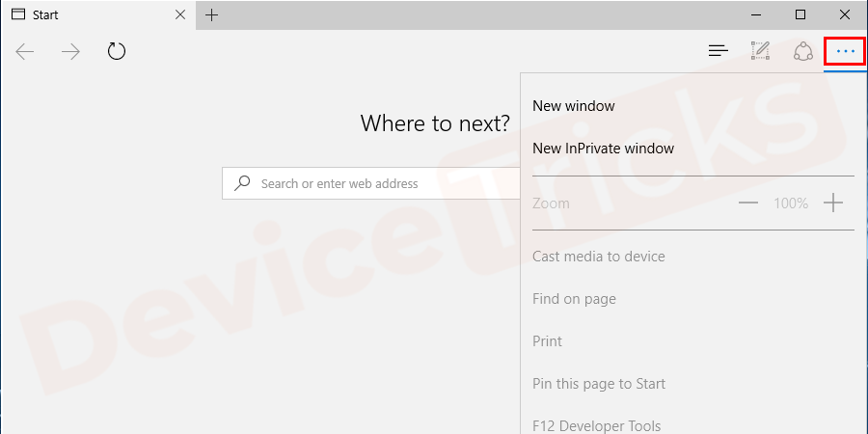Select Pin this page to Start
This screenshot has width=868, height=434.
point(599,384)
